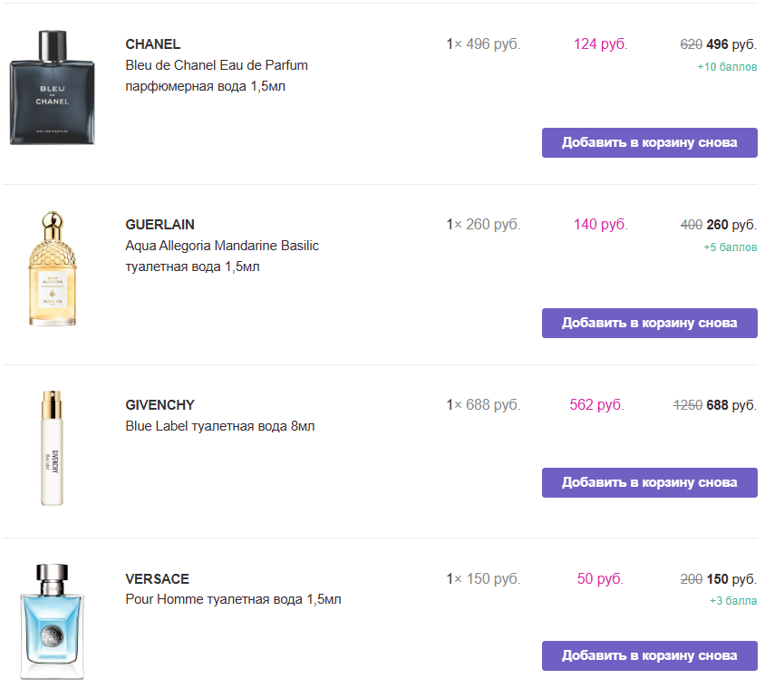Click the +5 баллов bonus label
784x698 pixels.
tap(730, 247)
